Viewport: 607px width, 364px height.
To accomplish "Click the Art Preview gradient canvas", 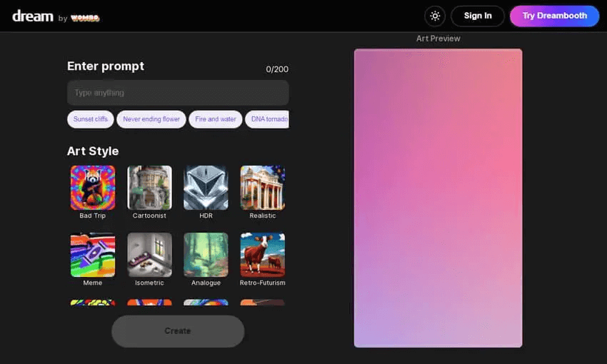I will pos(438,198).
